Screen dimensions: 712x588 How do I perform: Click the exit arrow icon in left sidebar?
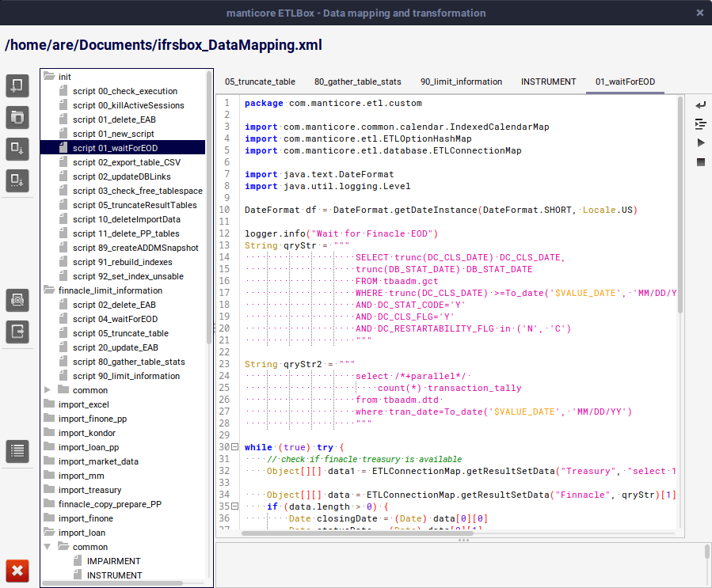click(17, 331)
